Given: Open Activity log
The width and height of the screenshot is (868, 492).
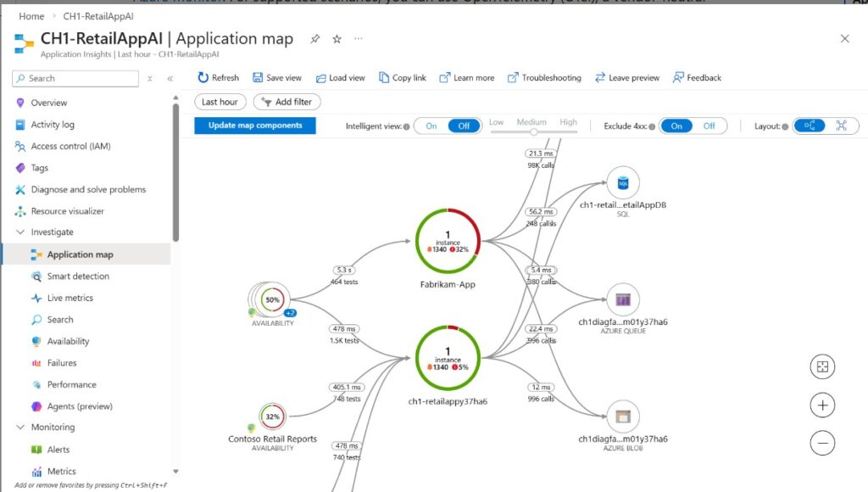Looking at the screenshot, I should pos(53,124).
